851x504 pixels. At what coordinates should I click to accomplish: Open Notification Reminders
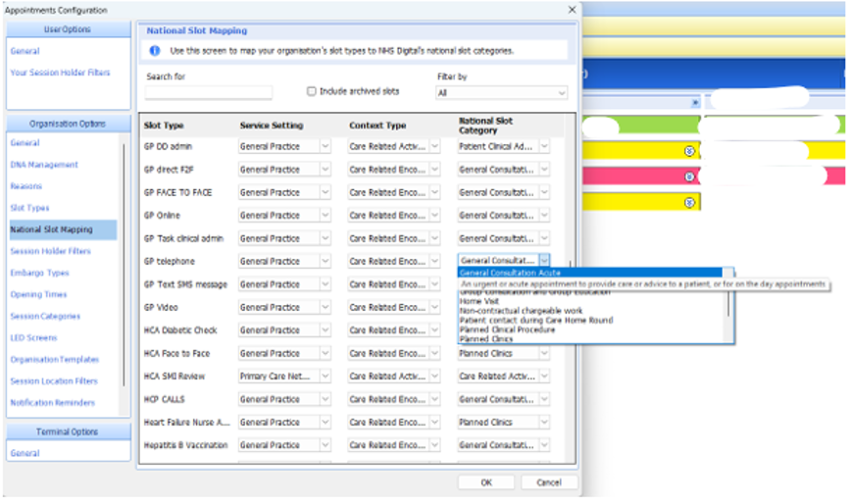[x=53, y=403]
